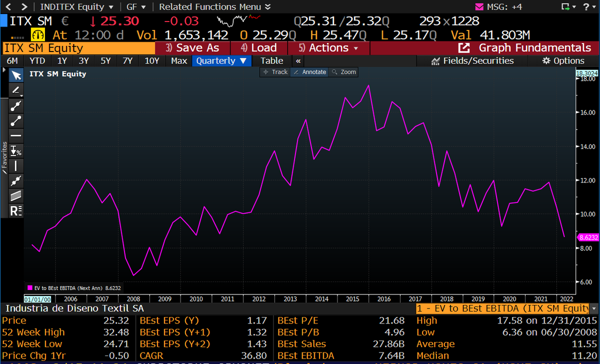The image size is (600, 364).
Task: Open the GF function dropdown
Action: point(136,7)
